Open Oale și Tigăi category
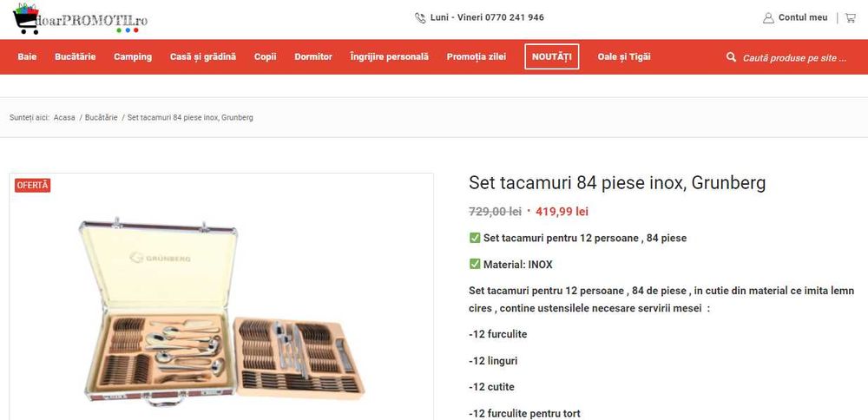Screen dimensions: 868x420 (x=624, y=57)
